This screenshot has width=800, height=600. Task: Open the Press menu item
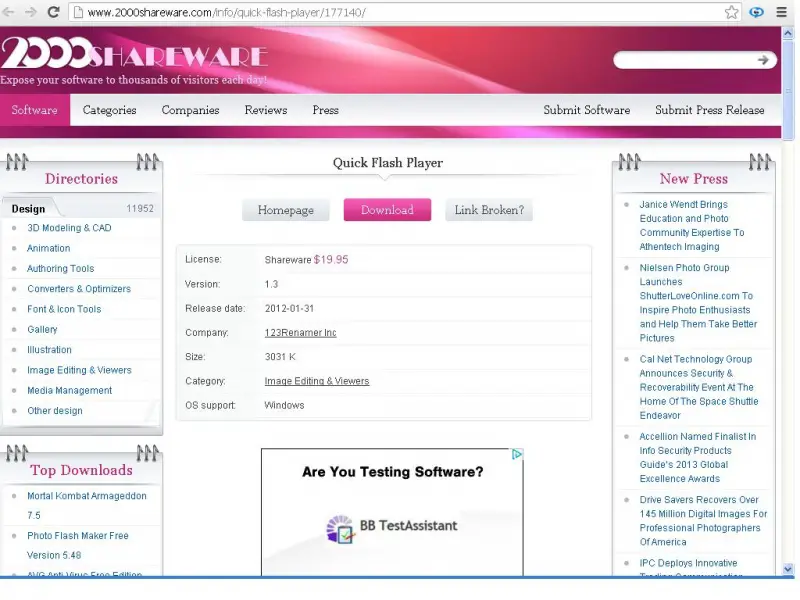point(326,110)
